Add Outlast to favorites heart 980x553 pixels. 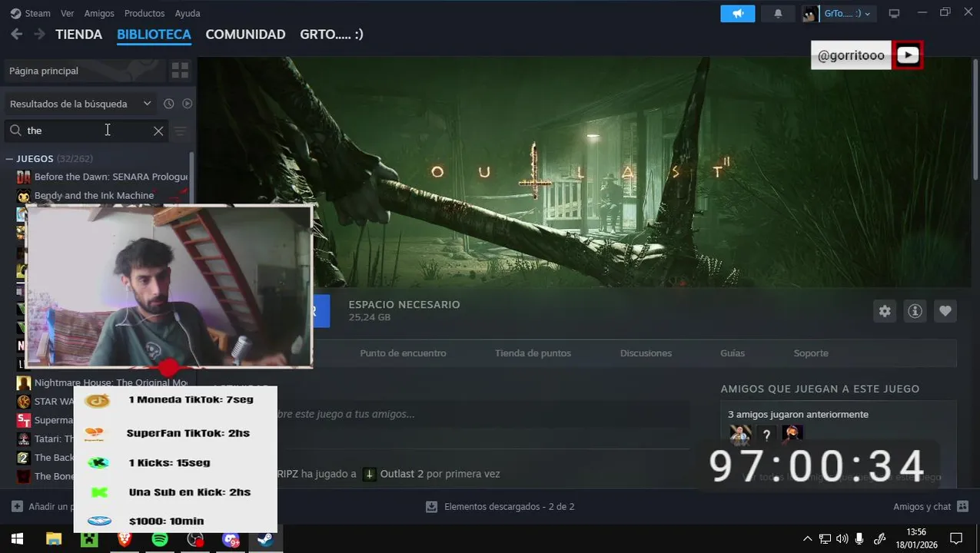[x=945, y=311]
